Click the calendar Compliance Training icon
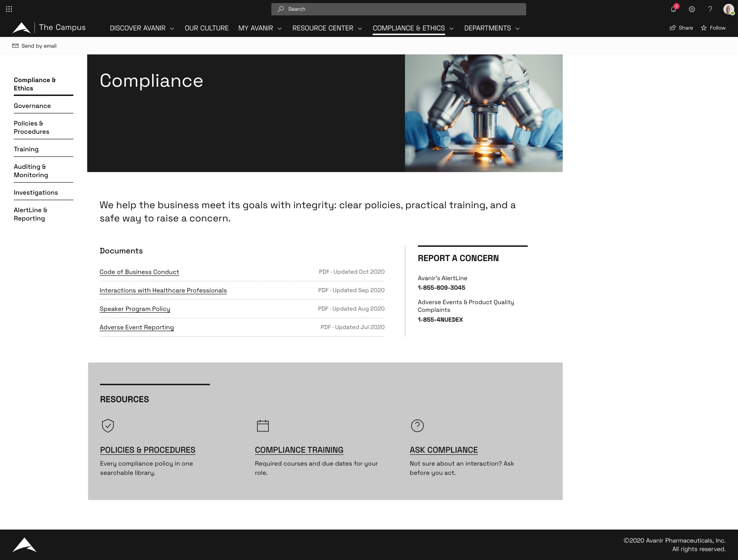Viewport: 738px width, 560px height. (x=263, y=426)
